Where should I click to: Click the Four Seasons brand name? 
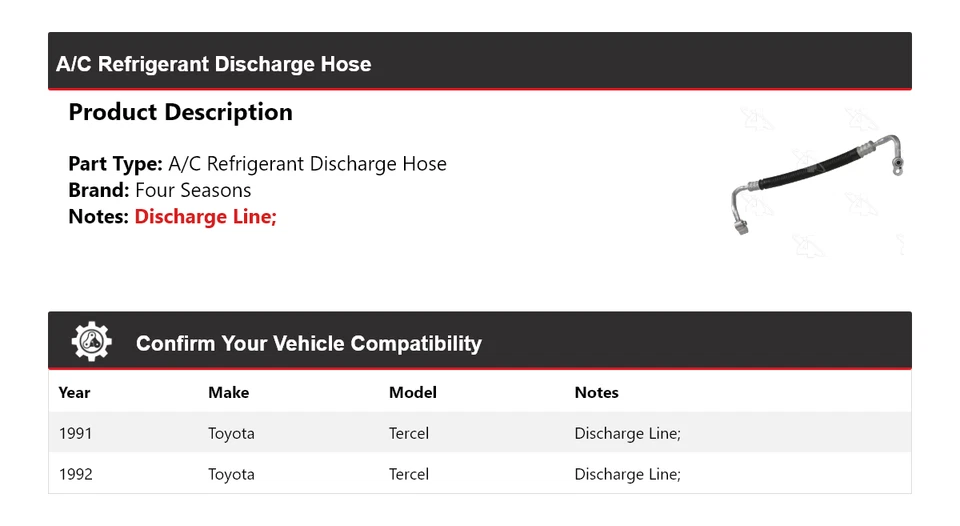[193, 190]
